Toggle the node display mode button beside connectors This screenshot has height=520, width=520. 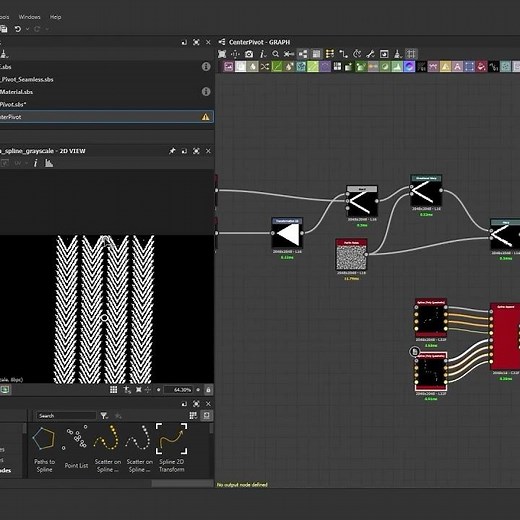tap(316, 54)
